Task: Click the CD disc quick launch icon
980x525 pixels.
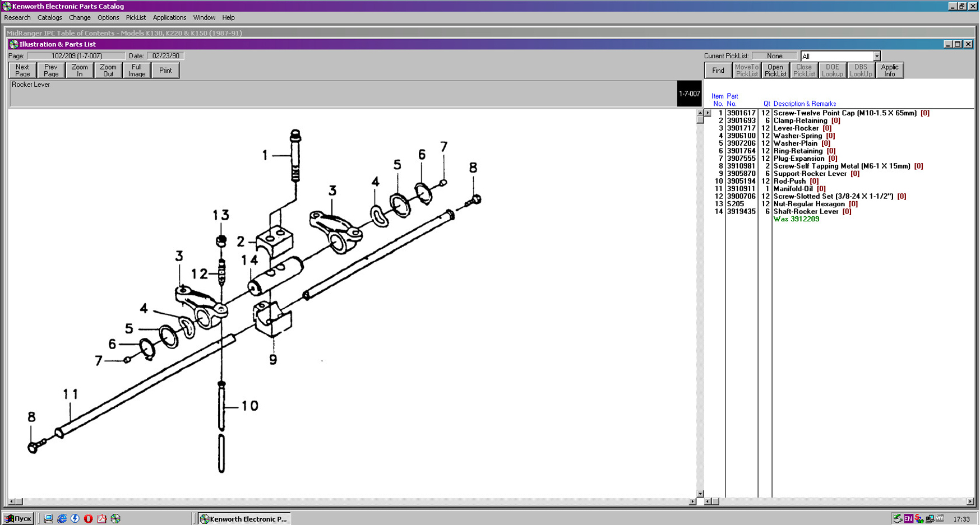Action: tap(115, 519)
